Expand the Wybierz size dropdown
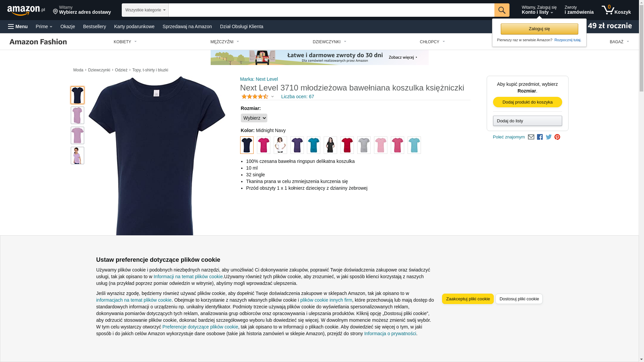The height and width of the screenshot is (362, 644). (254, 118)
